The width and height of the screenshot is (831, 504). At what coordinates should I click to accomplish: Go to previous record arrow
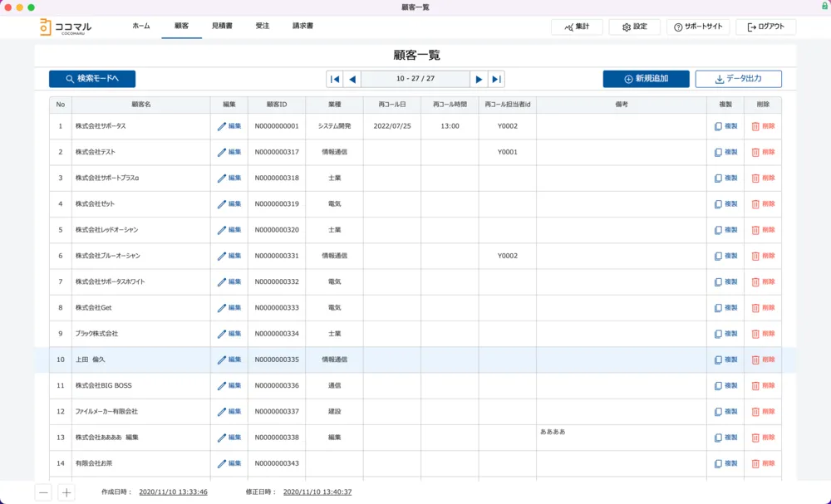click(352, 79)
